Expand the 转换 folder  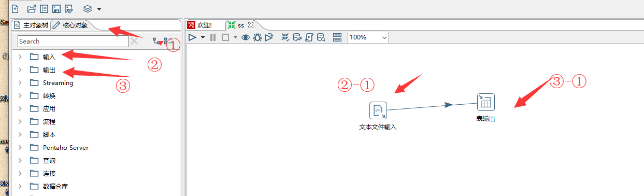pos(20,95)
